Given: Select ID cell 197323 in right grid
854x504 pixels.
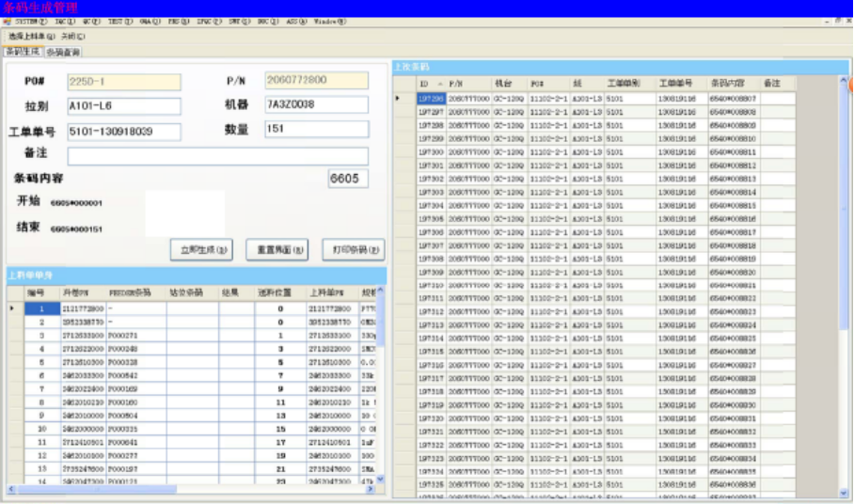Looking at the screenshot, I should [432, 458].
